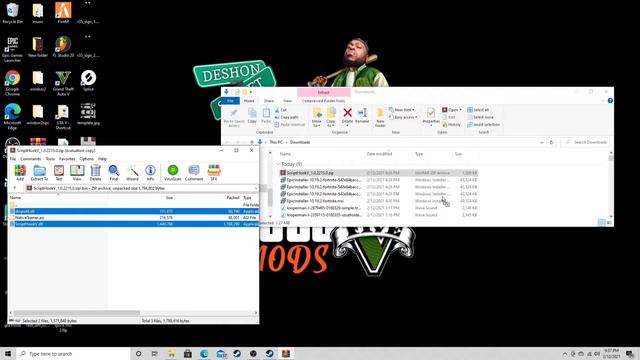The width and height of the screenshot is (640, 360).
Task: Open the FL Studio 20 desktop icon
Action: pyautogui.click(x=63, y=47)
